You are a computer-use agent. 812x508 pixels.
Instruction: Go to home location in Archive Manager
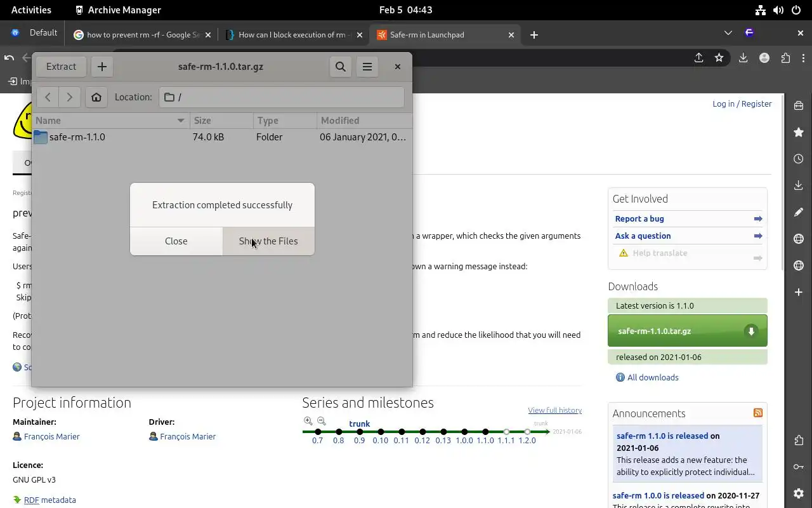[x=96, y=97]
